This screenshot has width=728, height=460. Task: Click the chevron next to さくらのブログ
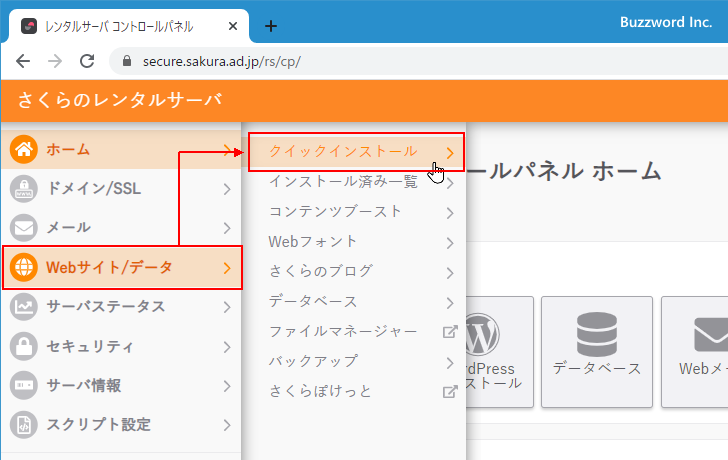(x=449, y=273)
